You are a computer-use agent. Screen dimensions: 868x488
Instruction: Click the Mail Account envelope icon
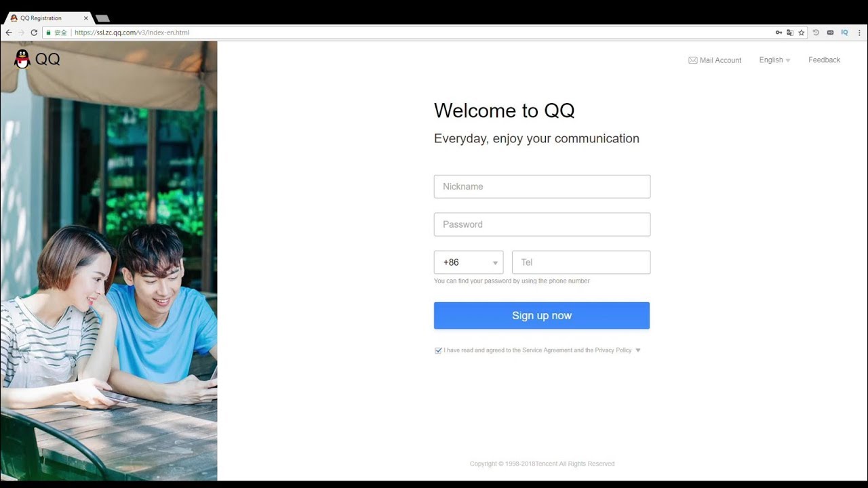(693, 60)
